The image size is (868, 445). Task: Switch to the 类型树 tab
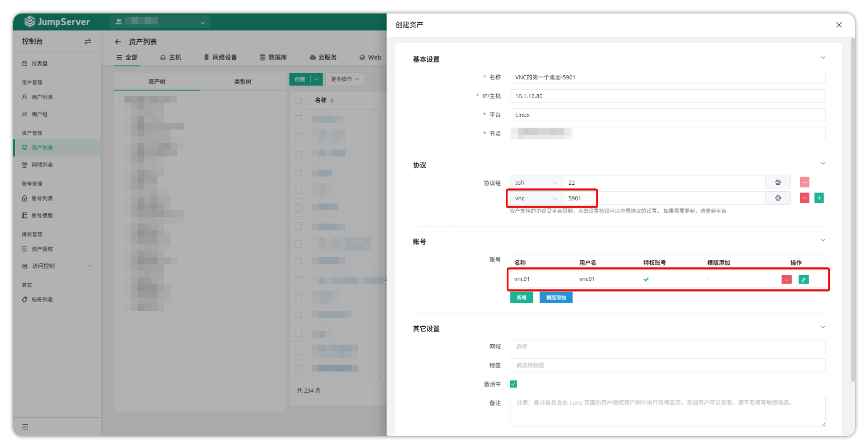point(243,81)
